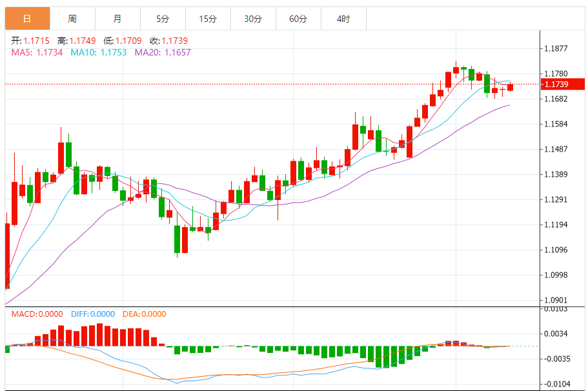Image resolution: width=588 pixels, height=391 pixels.
Task: Click the MA5: 1.1734 legend label
Action: click(37, 52)
